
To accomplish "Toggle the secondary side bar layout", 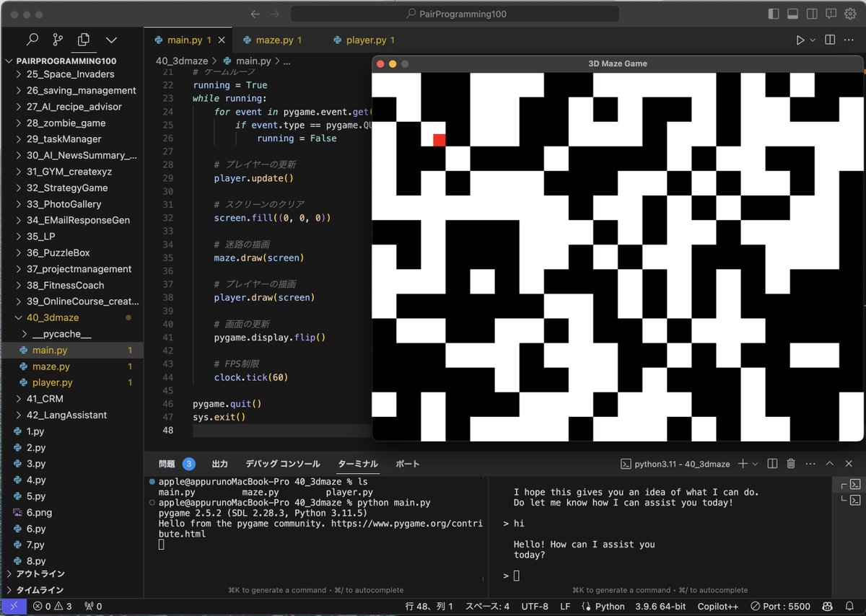I will coord(812,14).
